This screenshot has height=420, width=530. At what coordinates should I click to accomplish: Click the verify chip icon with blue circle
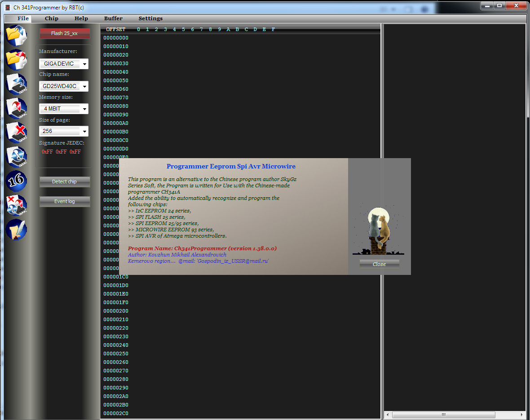click(16, 157)
